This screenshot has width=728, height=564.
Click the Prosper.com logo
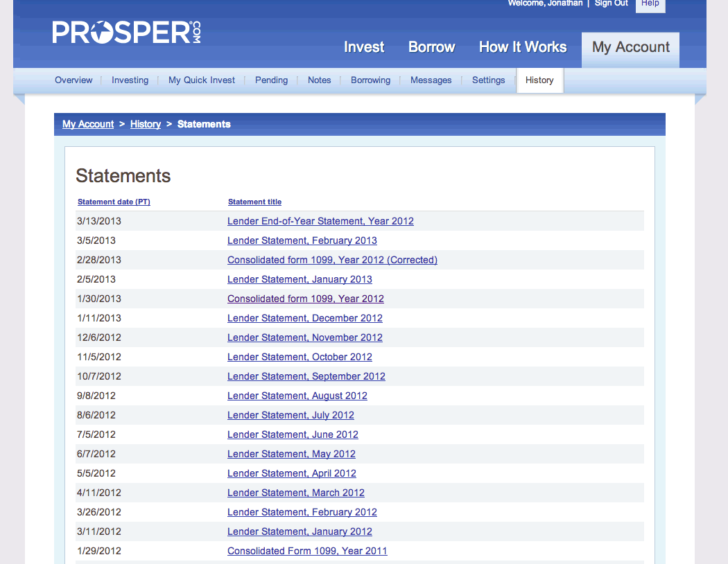[x=126, y=33]
